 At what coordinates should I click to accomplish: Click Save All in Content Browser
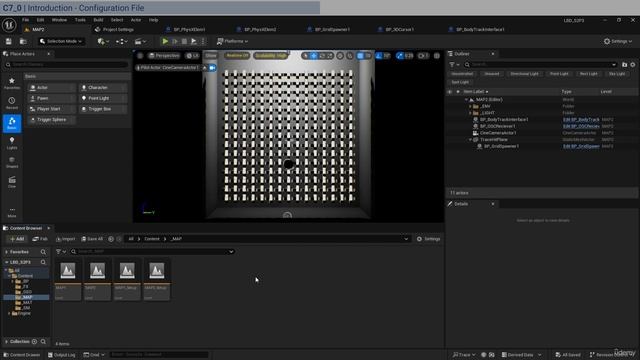point(92,239)
